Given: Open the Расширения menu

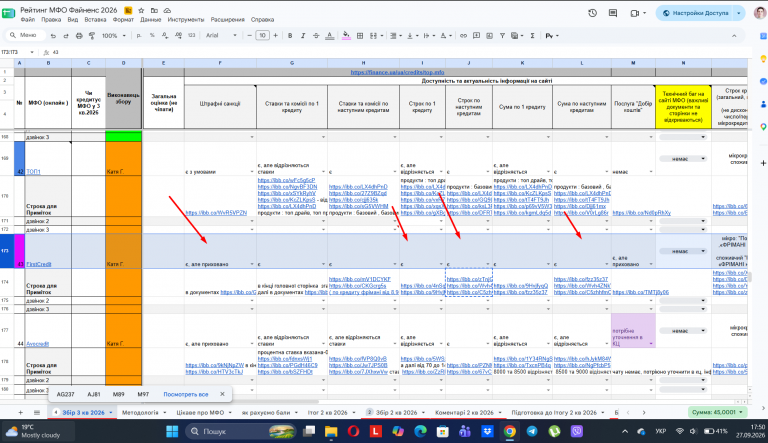Looking at the screenshot, I should coord(227,20).
